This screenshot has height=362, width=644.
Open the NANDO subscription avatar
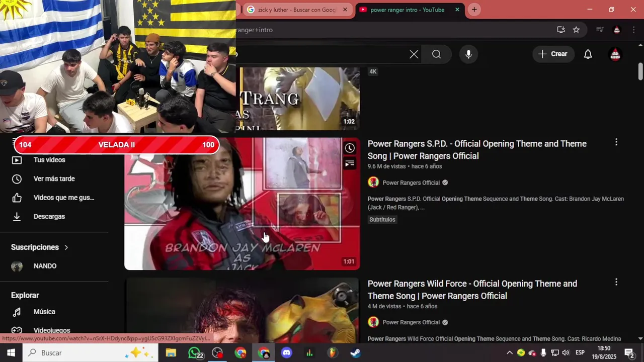point(17,266)
